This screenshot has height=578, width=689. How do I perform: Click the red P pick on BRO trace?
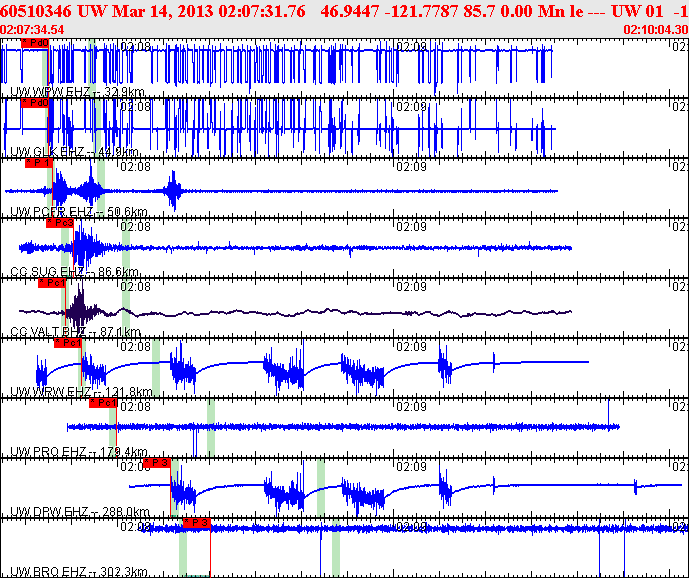(196, 523)
